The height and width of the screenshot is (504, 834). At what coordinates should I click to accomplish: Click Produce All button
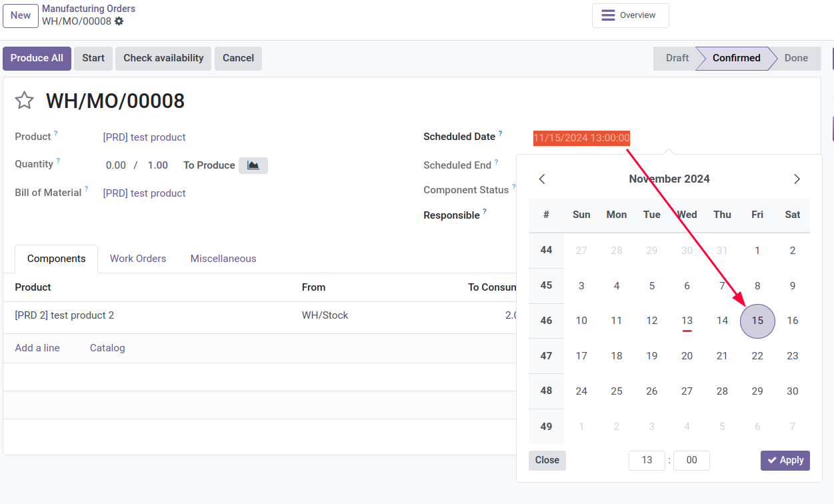coord(37,58)
